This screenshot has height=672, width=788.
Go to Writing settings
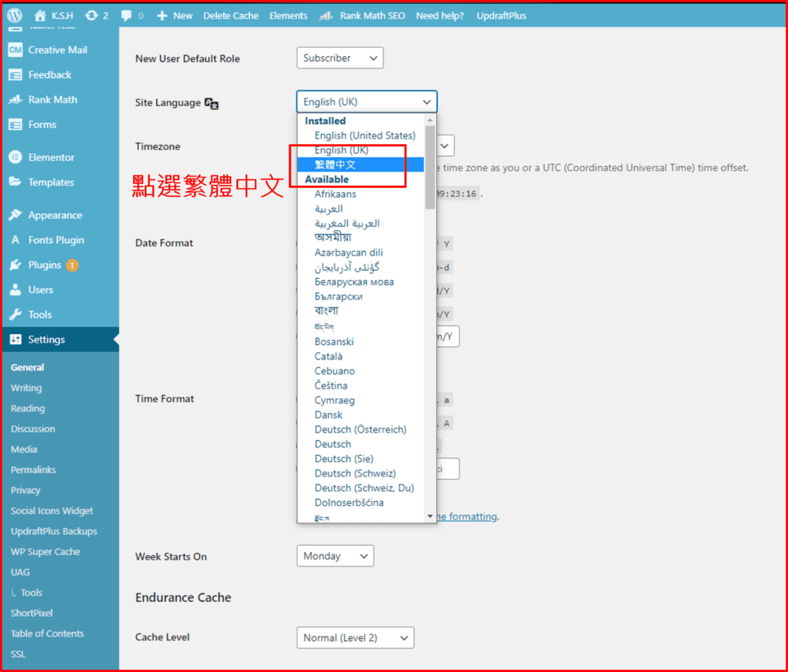(26, 388)
